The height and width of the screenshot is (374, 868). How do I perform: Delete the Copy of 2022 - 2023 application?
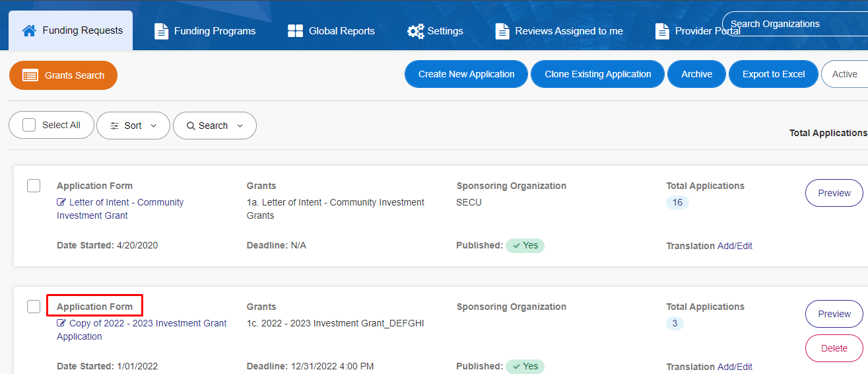834,348
